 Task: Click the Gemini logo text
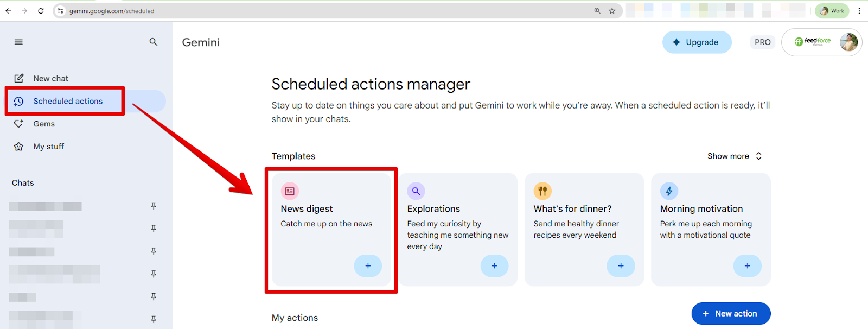click(201, 42)
